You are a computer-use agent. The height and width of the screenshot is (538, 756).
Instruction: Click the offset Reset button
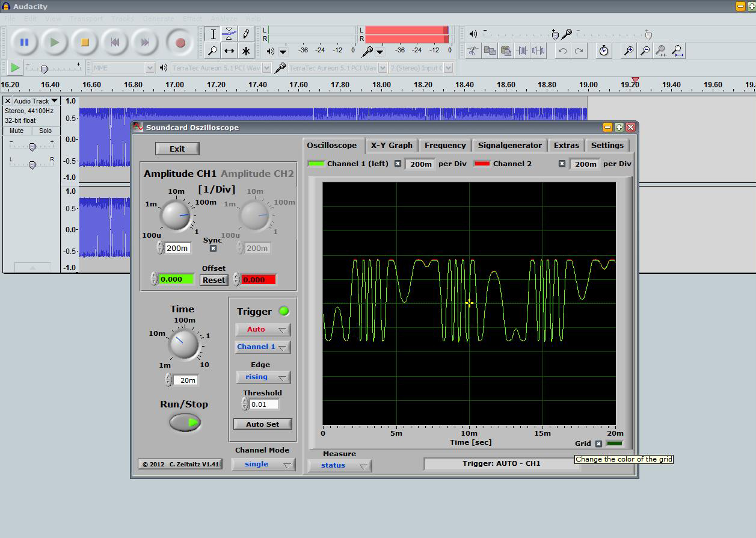214,280
